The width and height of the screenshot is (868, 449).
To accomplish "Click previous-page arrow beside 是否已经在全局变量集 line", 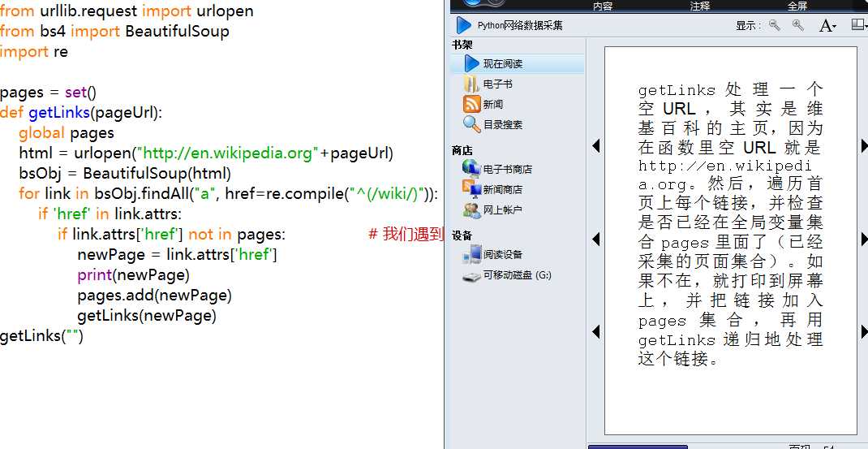I will [595, 239].
